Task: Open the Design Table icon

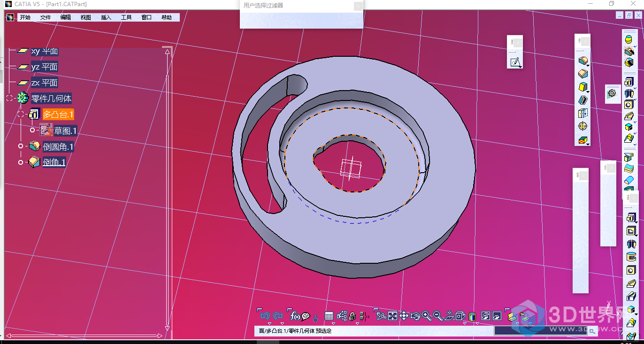Action: [329, 316]
